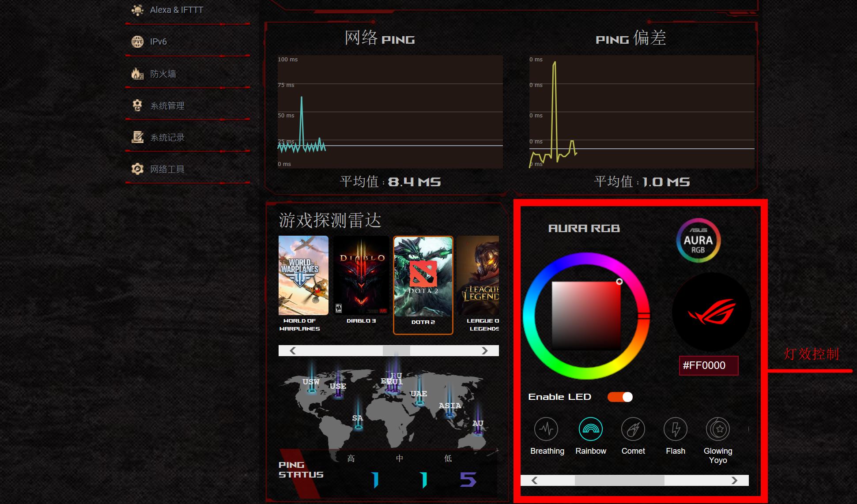
Task: Activate the Glowing Yoyo effect
Action: click(x=717, y=429)
